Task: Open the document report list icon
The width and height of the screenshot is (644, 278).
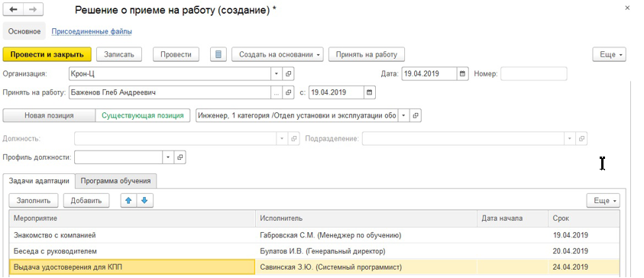Action: [218, 55]
